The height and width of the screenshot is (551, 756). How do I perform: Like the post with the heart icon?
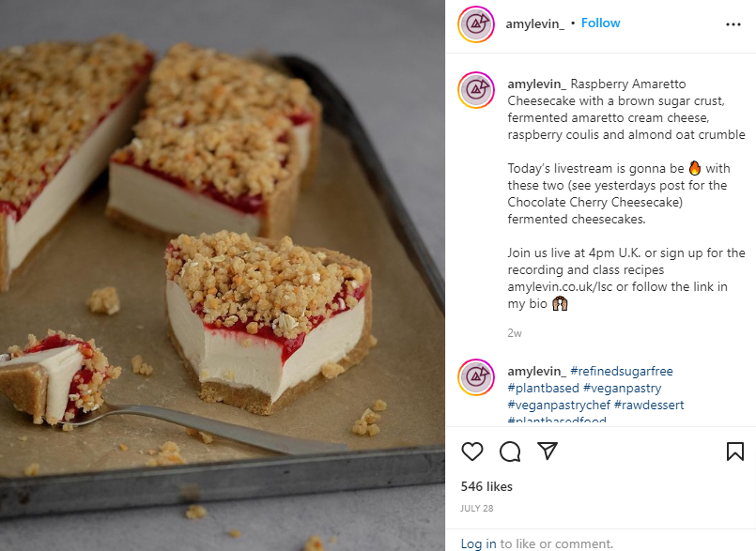(472, 452)
